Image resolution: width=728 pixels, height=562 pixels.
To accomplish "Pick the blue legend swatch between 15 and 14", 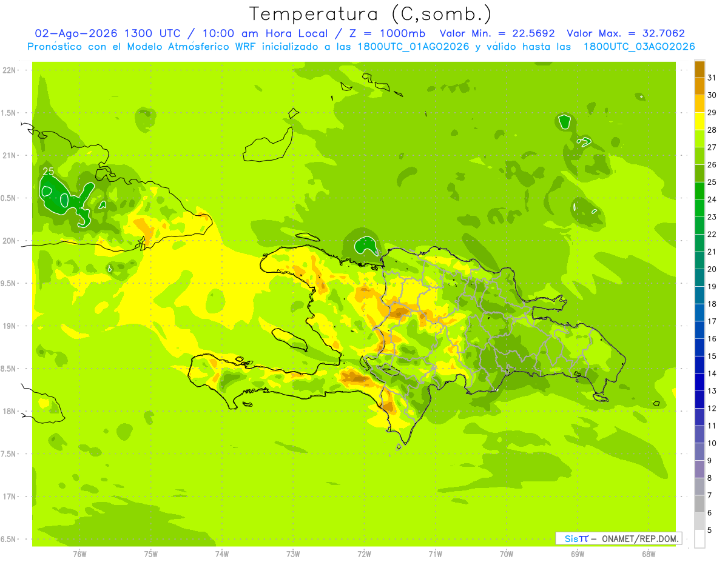I will tap(699, 364).
